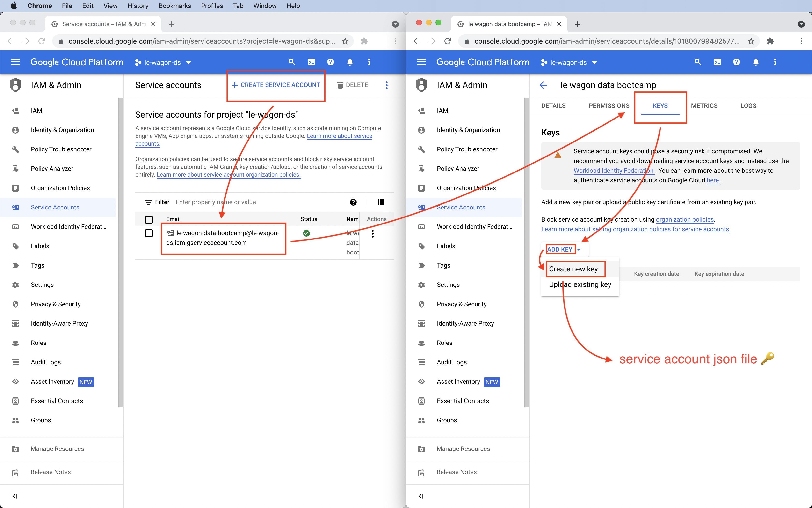
Task: Open the Chrome History menu
Action: (x=138, y=6)
